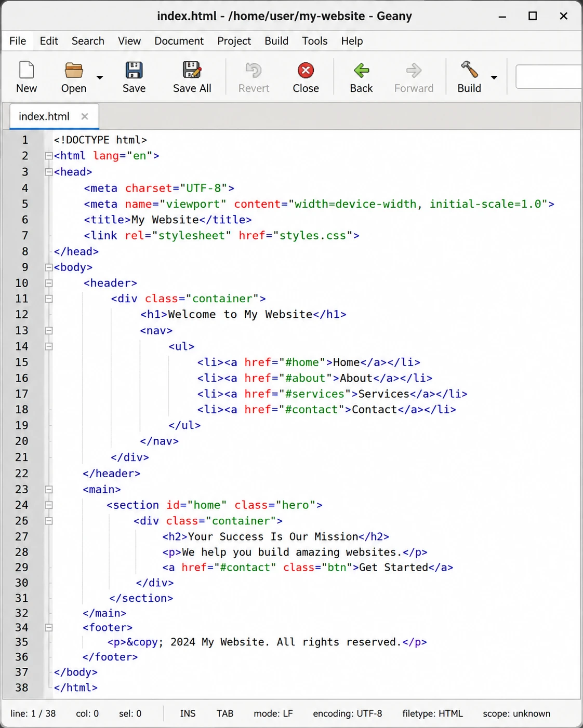Open the File menu
583x728 pixels.
(x=18, y=41)
